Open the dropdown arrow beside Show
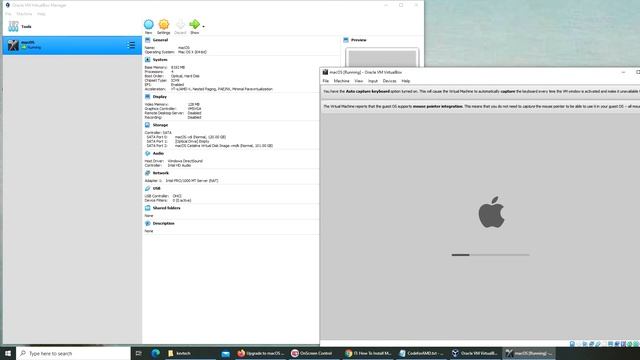The width and height of the screenshot is (640, 360). pos(203,27)
